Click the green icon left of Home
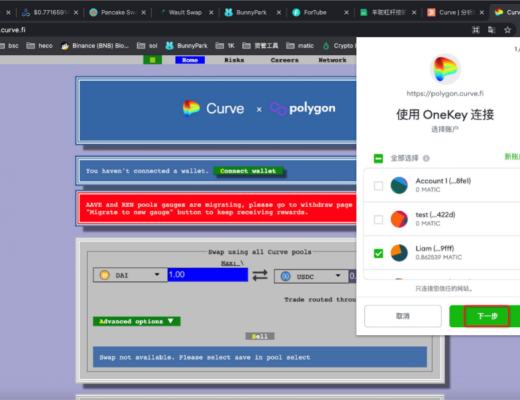 point(153,60)
